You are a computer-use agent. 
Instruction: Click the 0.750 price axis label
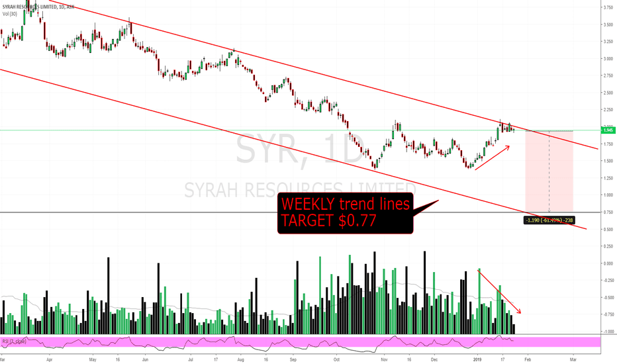pos(608,212)
